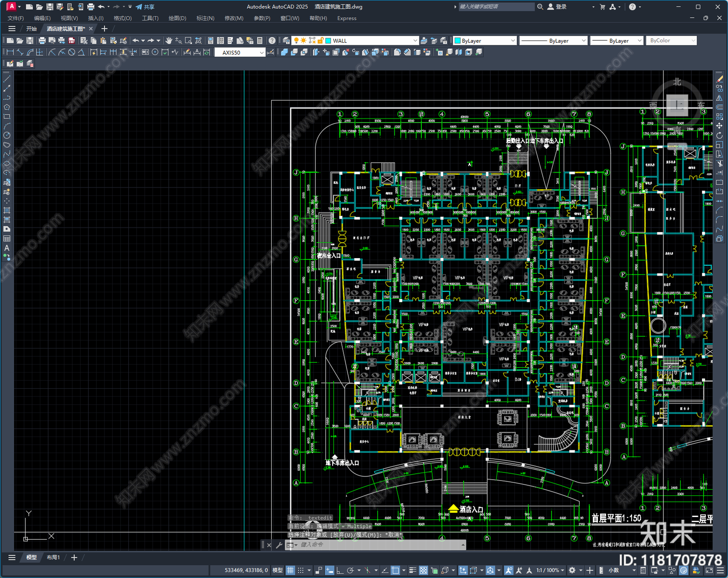Select the Table tool in left toolbar
Viewport: 728px width, 578px height.
point(7,238)
